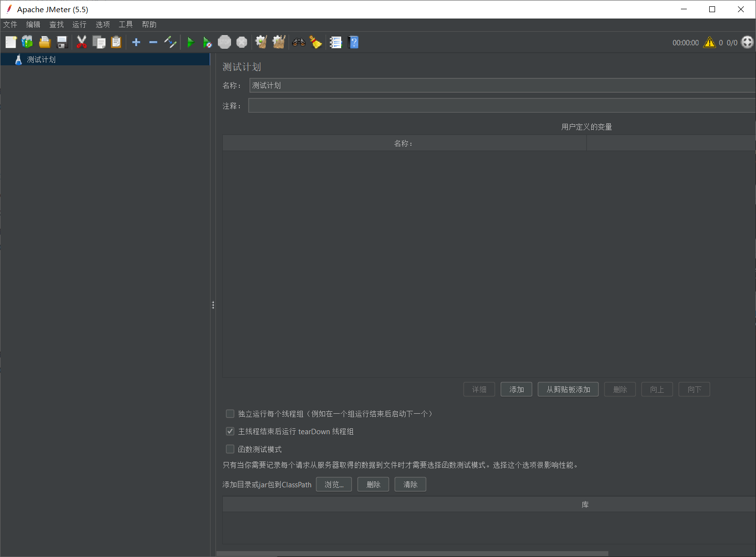Click the Reset search broom icon

316,42
